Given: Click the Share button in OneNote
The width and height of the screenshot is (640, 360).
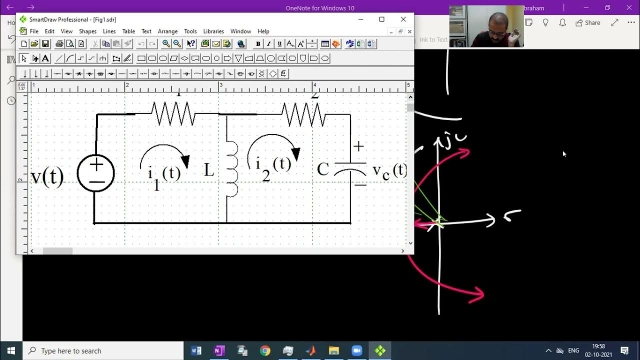Looking at the screenshot, I should pos(588,23).
